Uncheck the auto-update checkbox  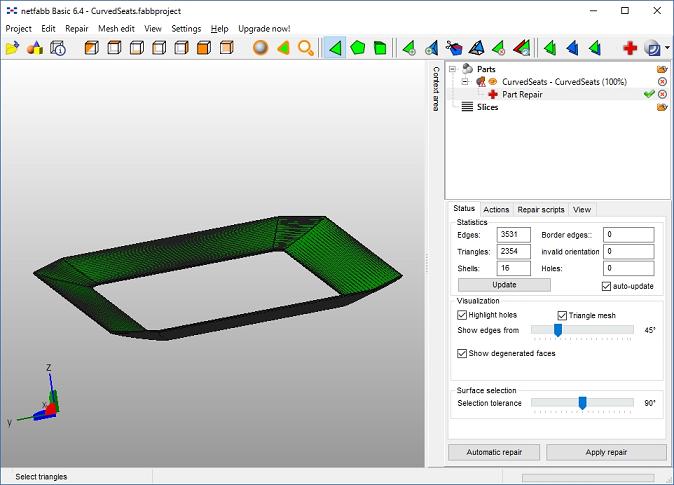pos(607,286)
